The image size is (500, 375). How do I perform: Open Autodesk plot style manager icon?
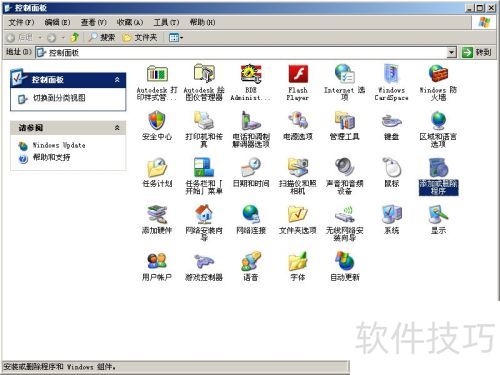click(157, 74)
